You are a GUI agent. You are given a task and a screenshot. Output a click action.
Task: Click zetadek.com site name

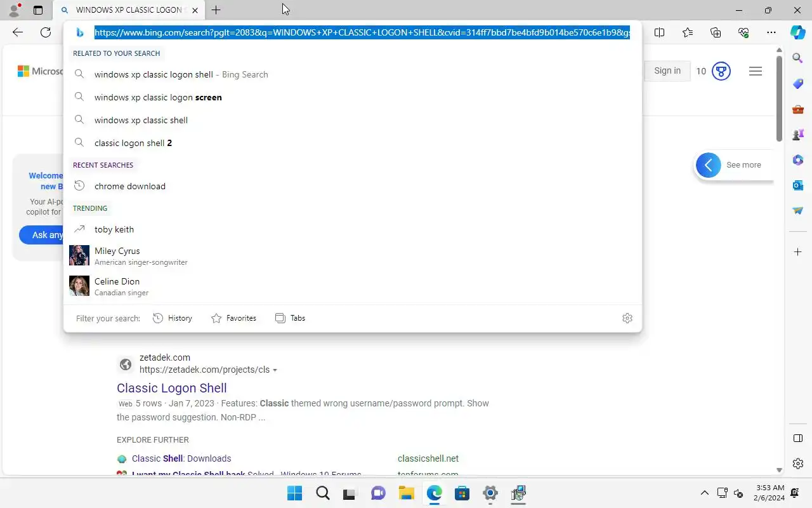click(165, 358)
